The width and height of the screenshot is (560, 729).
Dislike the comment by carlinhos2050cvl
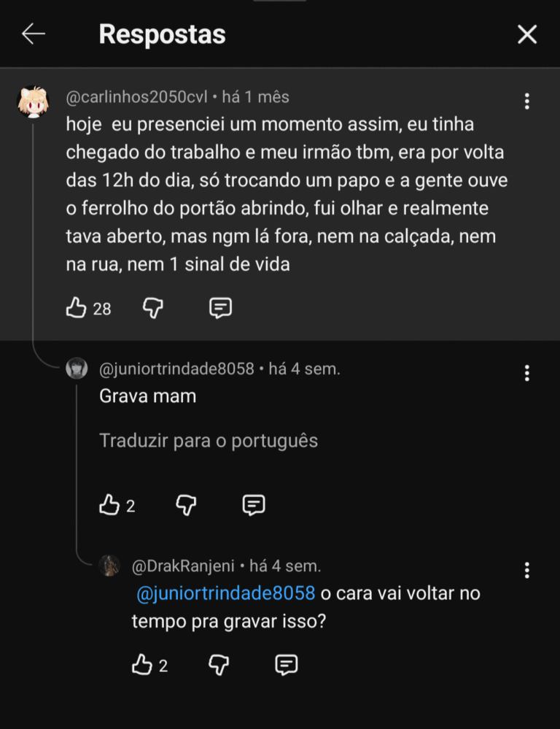(x=152, y=309)
